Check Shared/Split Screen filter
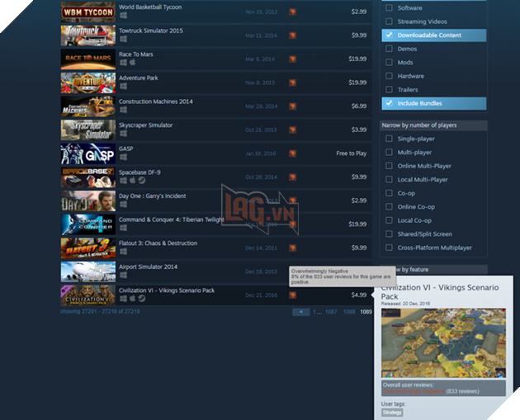The height and width of the screenshot is (420, 520). click(389, 234)
